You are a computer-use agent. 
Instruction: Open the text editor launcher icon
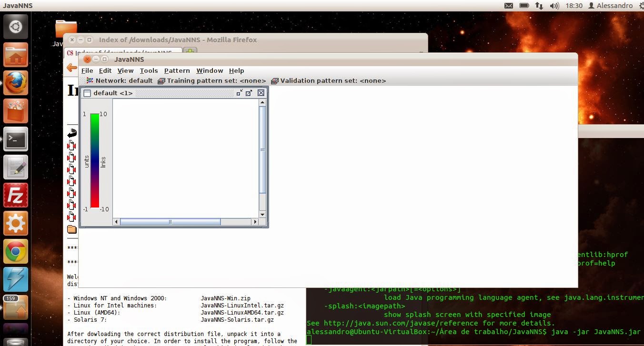click(x=16, y=168)
